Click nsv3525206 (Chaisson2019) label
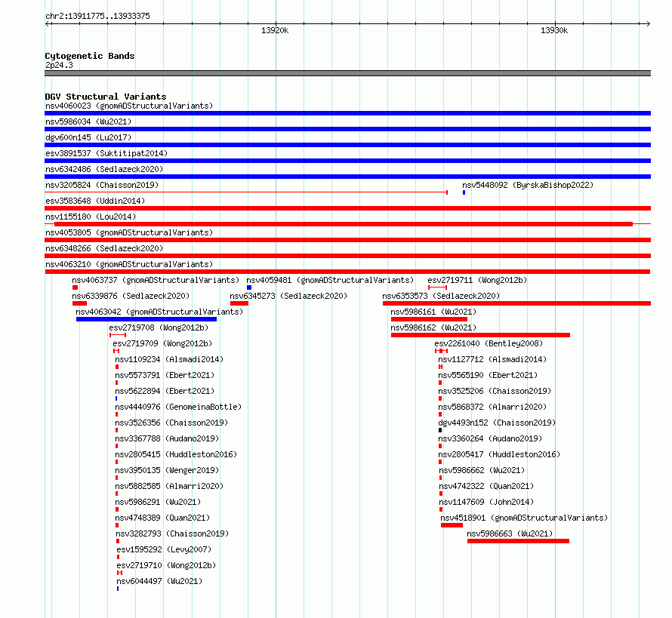 click(x=495, y=391)
